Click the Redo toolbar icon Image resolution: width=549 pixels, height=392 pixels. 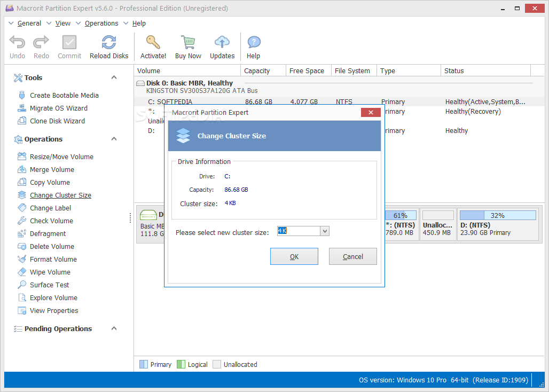[x=41, y=42]
